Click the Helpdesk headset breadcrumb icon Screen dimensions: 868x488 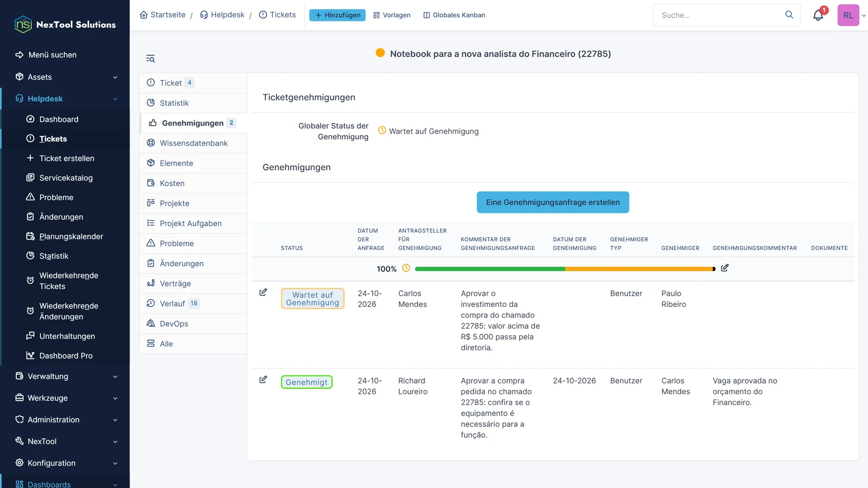(204, 15)
